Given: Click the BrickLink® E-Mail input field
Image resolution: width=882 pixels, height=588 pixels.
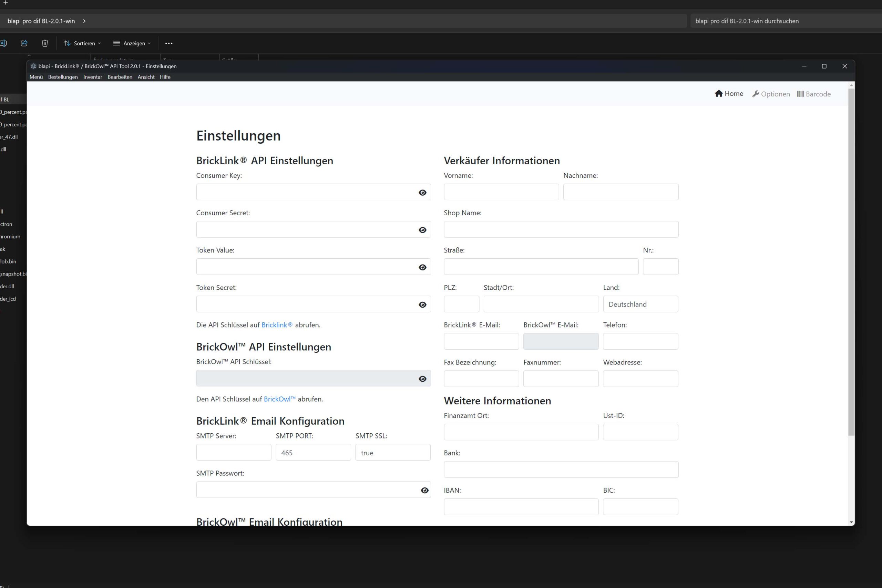Looking at the screenshot, I should pos(481,341).
